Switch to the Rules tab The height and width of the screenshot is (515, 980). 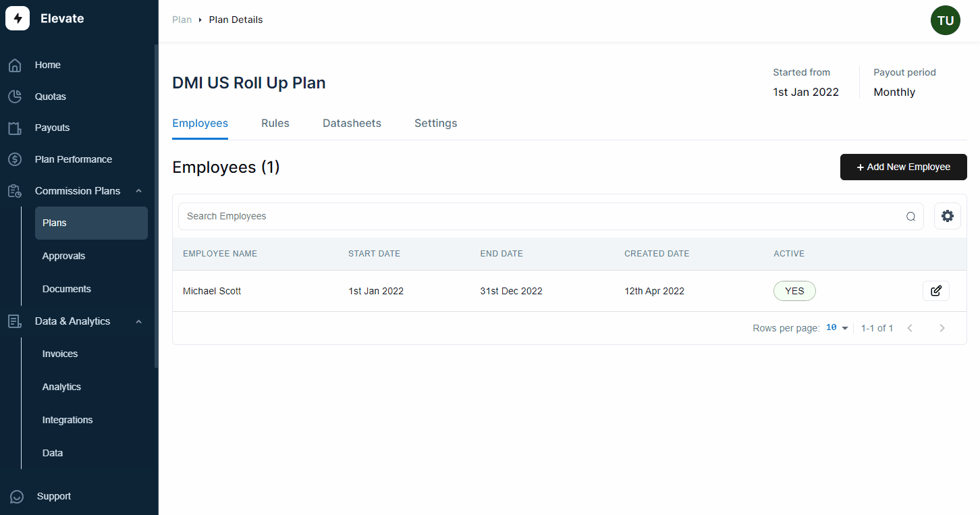click(x=275, y=124)
